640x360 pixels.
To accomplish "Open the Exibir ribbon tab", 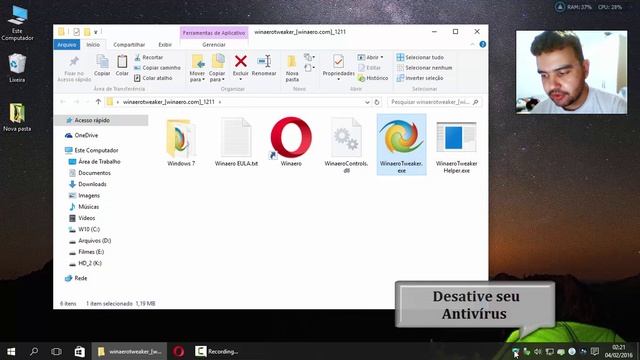I will [165, 44].
